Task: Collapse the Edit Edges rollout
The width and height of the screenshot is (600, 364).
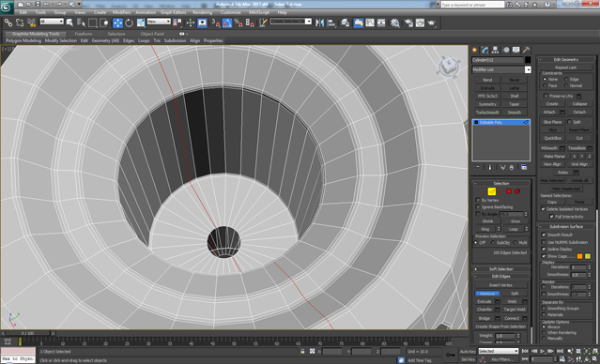Action: click(x=500, y=276)
